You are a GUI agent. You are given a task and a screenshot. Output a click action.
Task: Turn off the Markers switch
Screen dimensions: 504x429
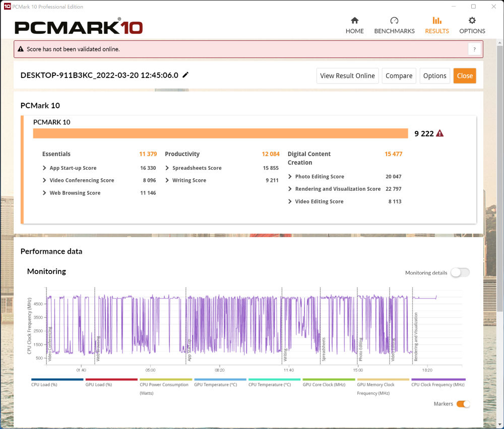click(463, 404)
